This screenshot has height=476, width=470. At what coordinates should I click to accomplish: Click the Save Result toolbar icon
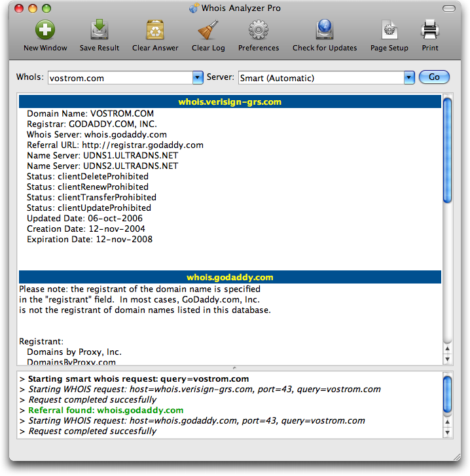(99, 29)
